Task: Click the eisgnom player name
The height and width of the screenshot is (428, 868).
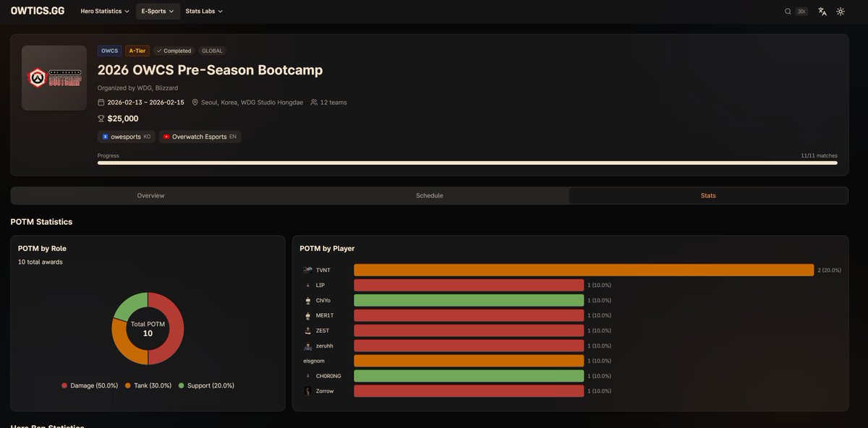Action: click(x=315, y=361)
